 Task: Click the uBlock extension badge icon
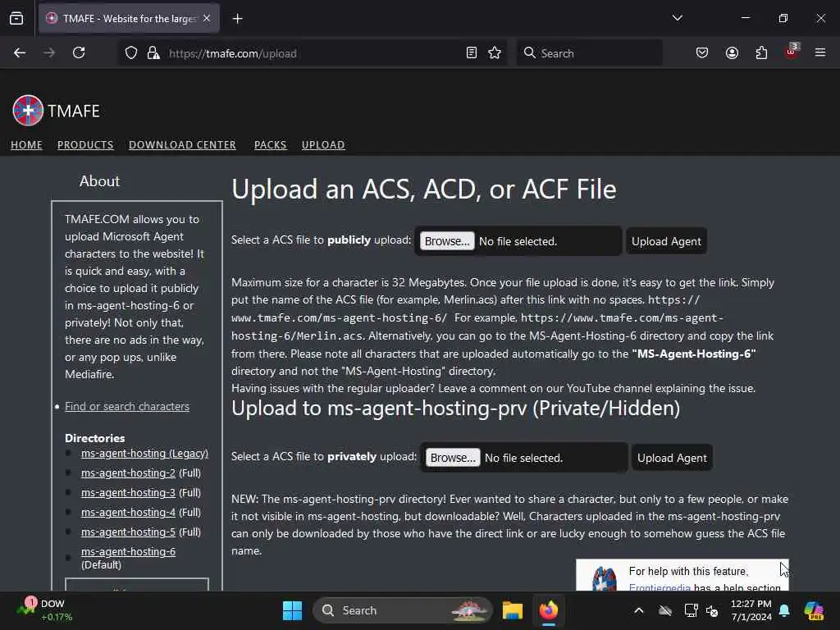(792, 52)
